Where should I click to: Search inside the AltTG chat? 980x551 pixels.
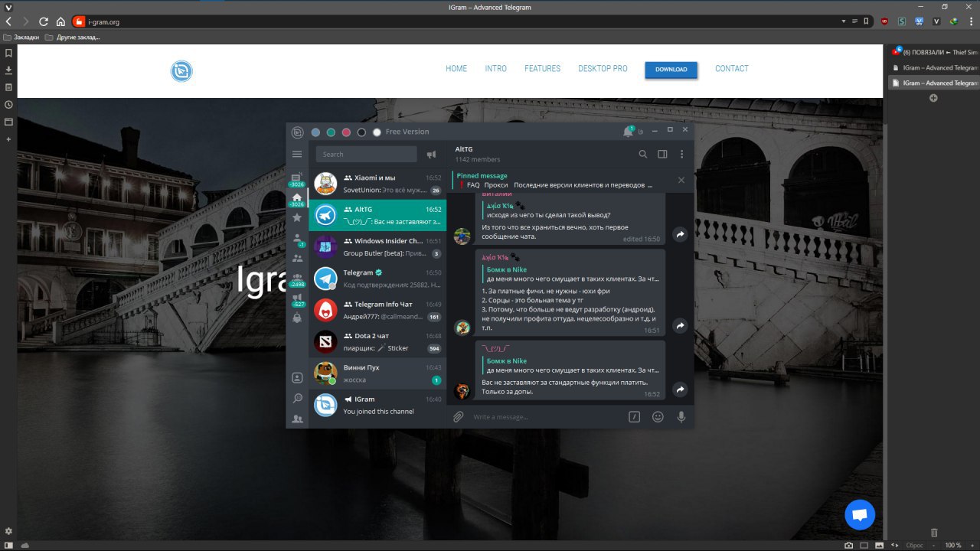click(643, 154)
